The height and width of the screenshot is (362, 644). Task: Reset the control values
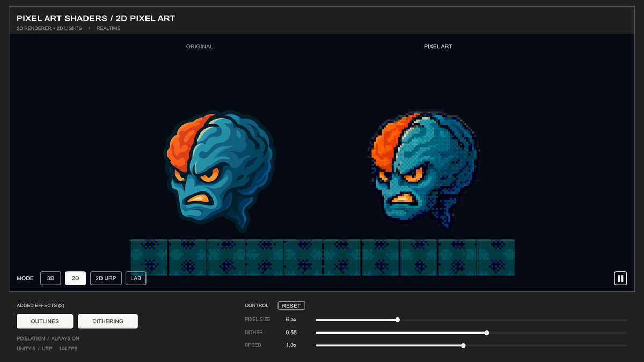click(x=291, y=306)
